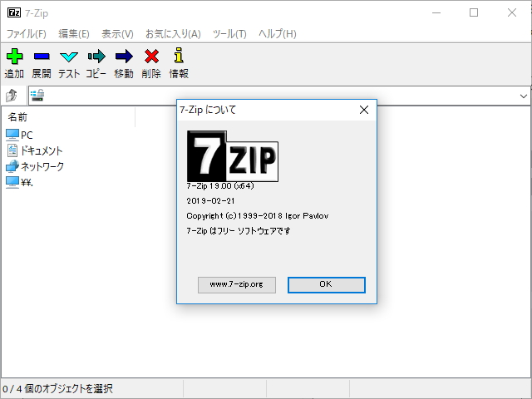
Task: Click the red Delete (削除) X icon
Action: coord(151,56)
